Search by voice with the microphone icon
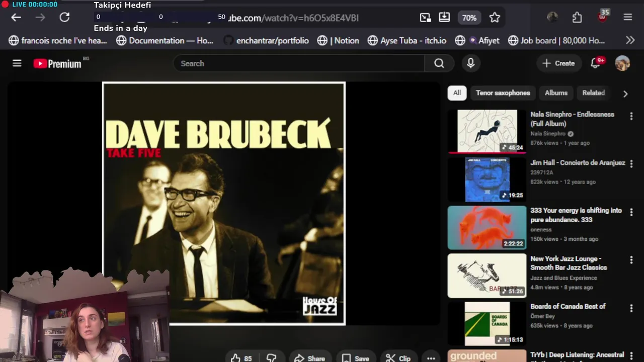 click(x=470, y=63)
